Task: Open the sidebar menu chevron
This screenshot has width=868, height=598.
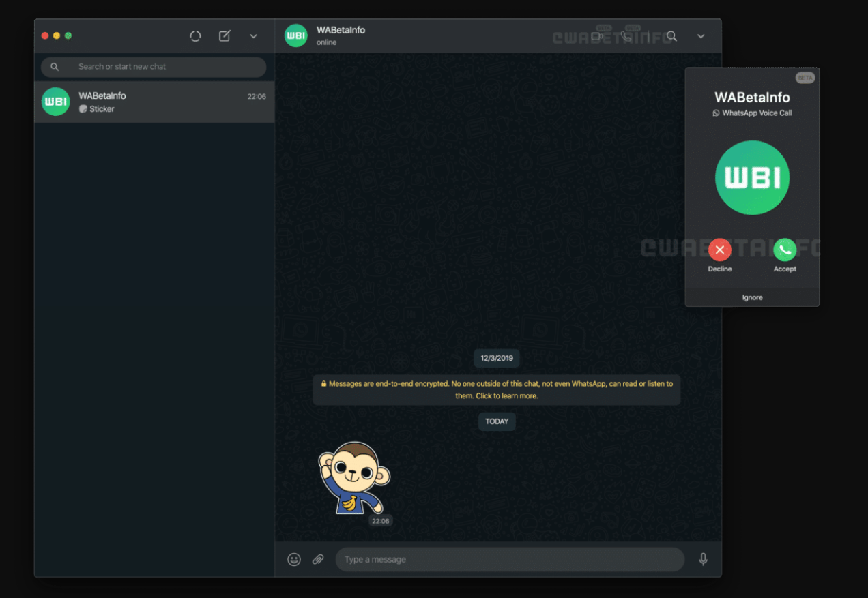Action: (253, 36)
